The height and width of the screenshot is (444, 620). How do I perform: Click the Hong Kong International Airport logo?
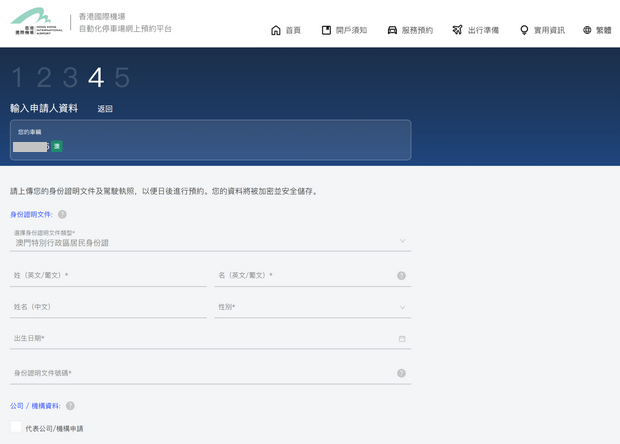(38, 23)
